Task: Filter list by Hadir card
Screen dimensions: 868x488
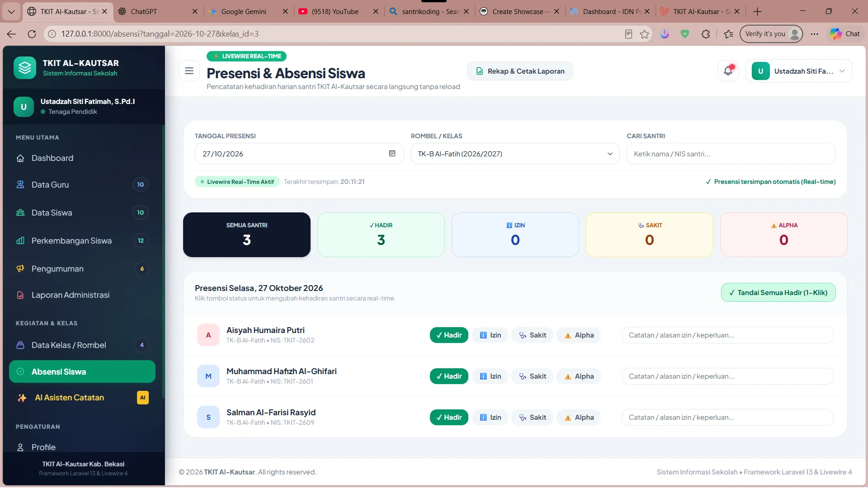Action: pyautogui.click(x=381, y=235)
